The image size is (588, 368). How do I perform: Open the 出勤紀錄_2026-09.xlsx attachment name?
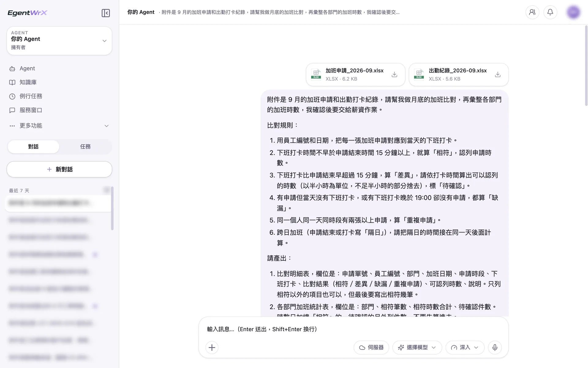point(458,71)
